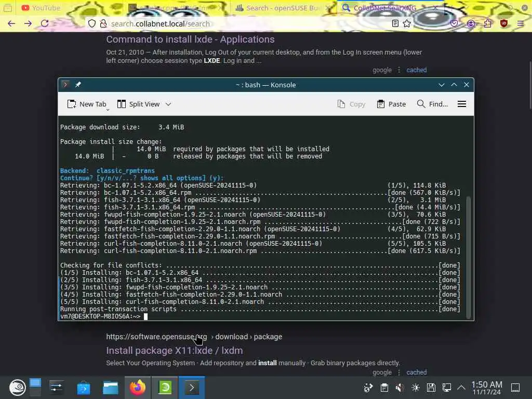Switch to Konsole in taskbar
The image size is (532, 399).
coord(192,388)
